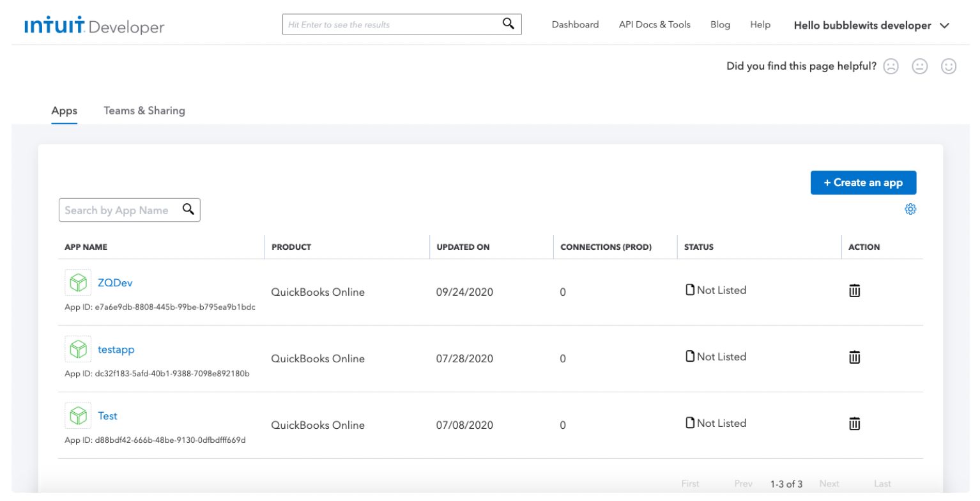Click the connections count 0 in the testapp row
Image resolution: width=980 pixels, height=501 pixels.
pos(563,358)
